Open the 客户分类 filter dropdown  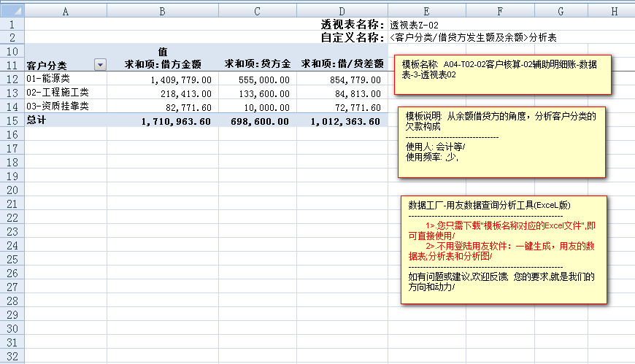coord(101,65)
